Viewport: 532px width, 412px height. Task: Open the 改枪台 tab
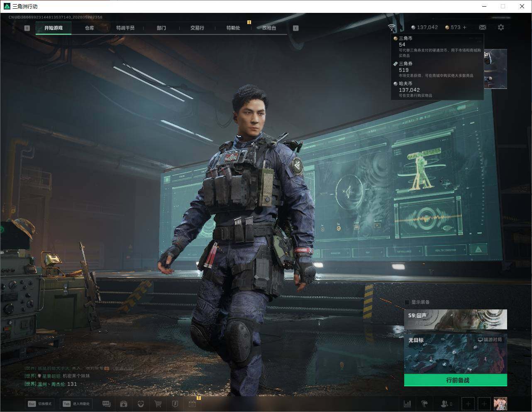[269, 28]
